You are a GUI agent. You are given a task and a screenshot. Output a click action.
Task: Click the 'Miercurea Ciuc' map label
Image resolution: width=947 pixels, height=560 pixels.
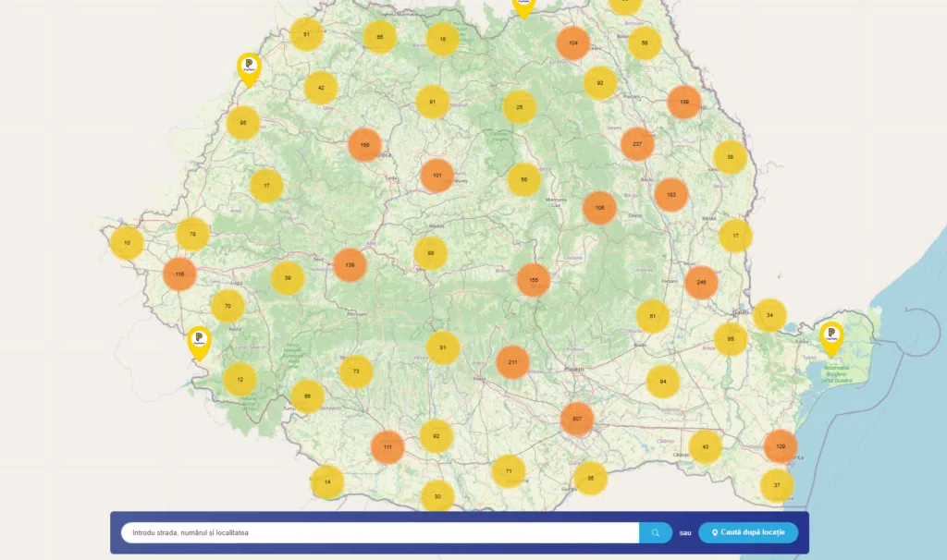556,202
